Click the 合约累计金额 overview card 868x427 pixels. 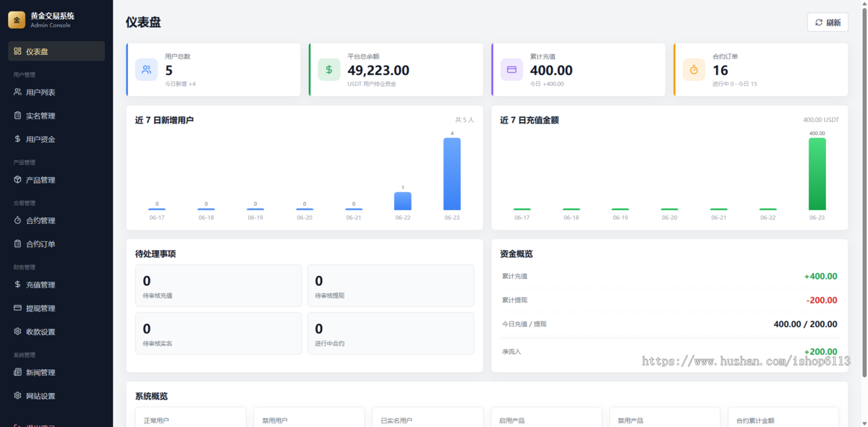783,417
